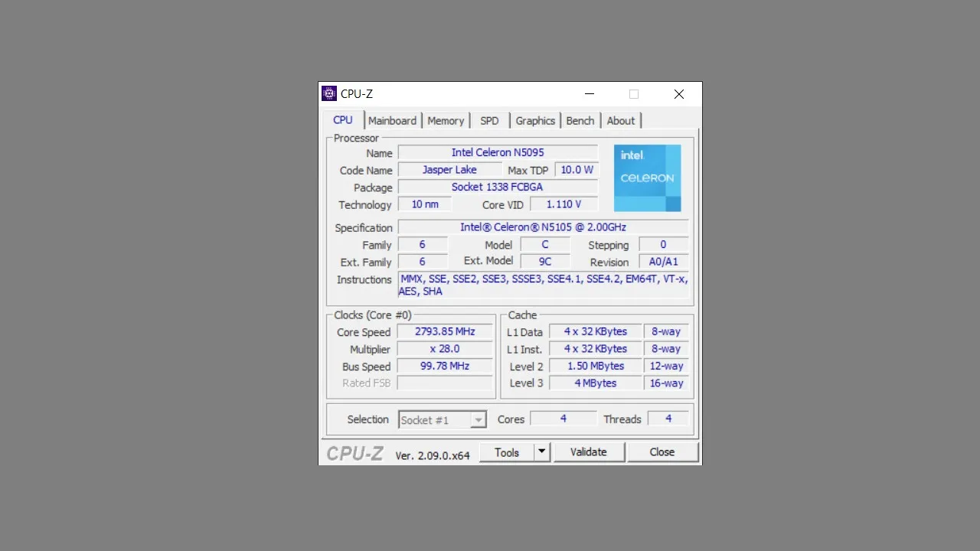Click the Intel Celeron logo image
Viewport: 980px width, 551px height.
pyautogui.click(x=647, y=178)
